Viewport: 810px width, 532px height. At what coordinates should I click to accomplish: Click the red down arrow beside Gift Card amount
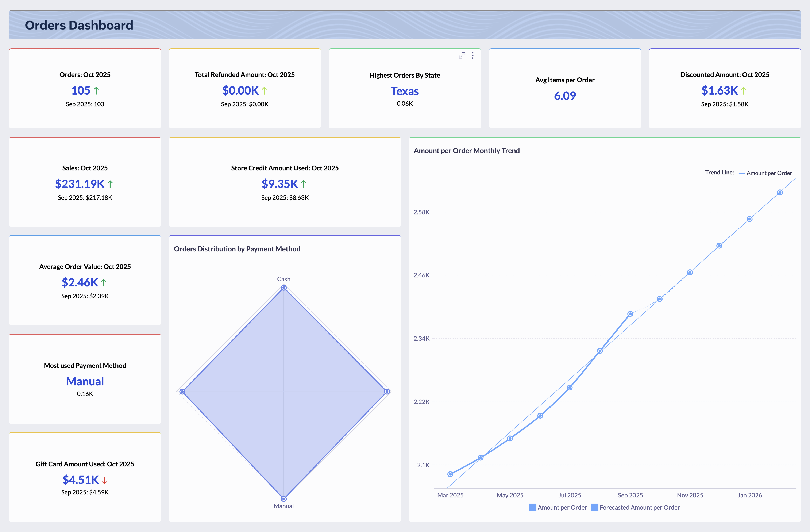[104, 480]
